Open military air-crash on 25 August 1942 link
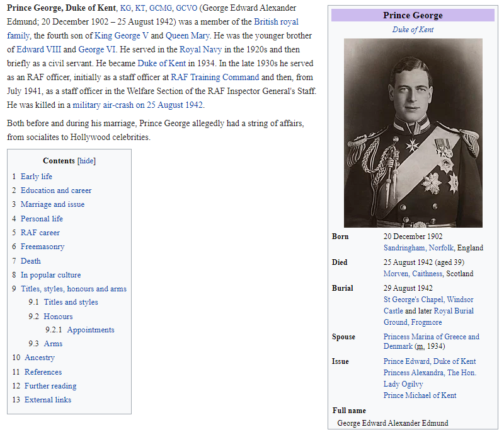The image size is (504, 432). (x=137, y=105)
